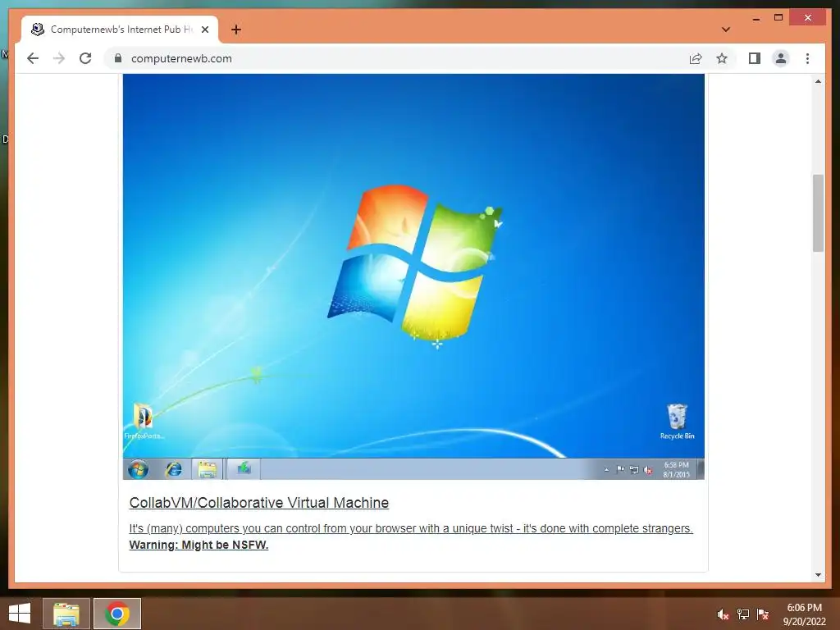Click the 'Warning: Might be NSFW.' link
Viewport: 840px width, 630px height.
click(199, 545)
